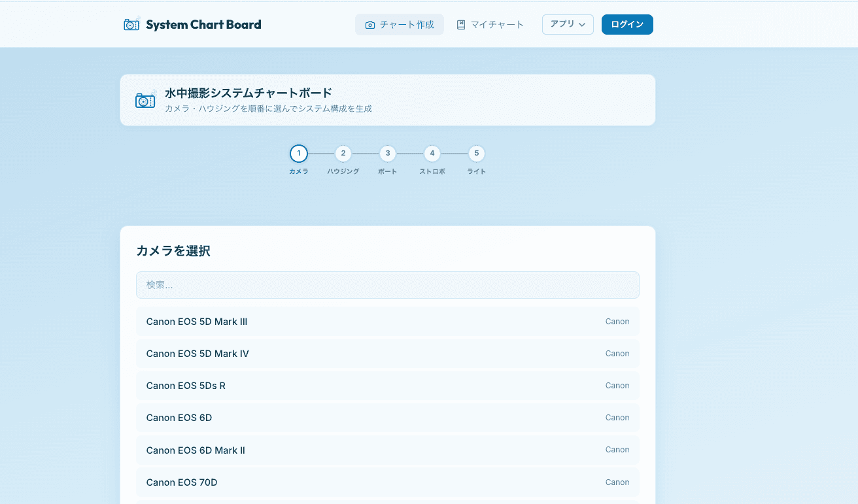Select step 1 カメラ circle
The height and width of the screenshot is (504, 858).
point(299,154)
